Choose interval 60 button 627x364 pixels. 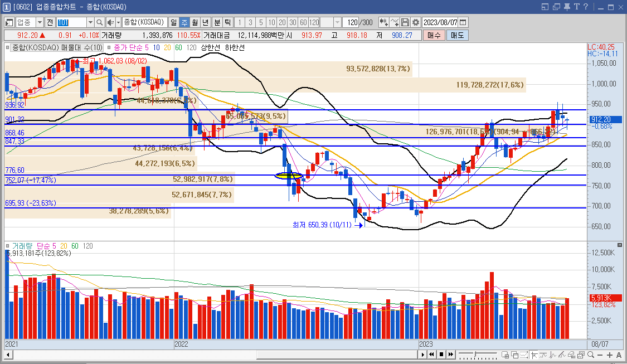coord(304,22)
